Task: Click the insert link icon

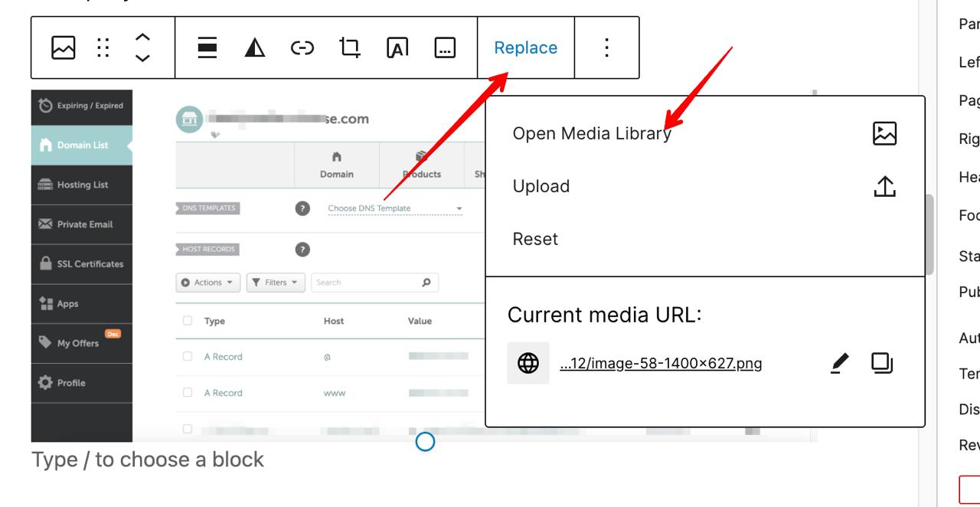Action: tap(302, 47)
